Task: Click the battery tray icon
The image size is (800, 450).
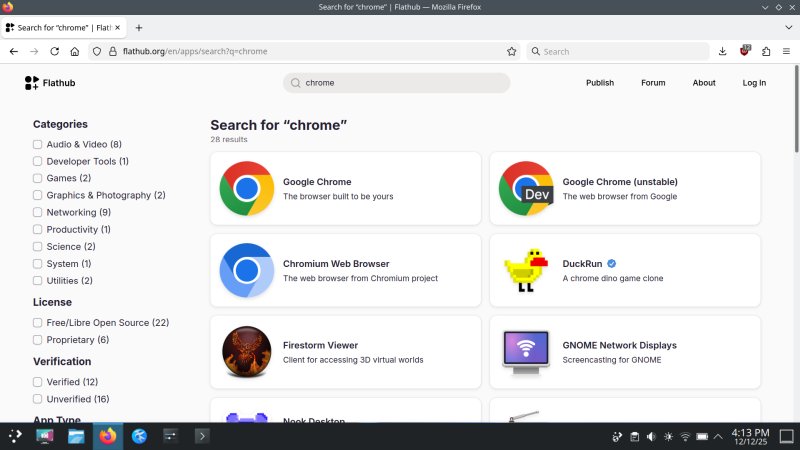Action: 702,437
